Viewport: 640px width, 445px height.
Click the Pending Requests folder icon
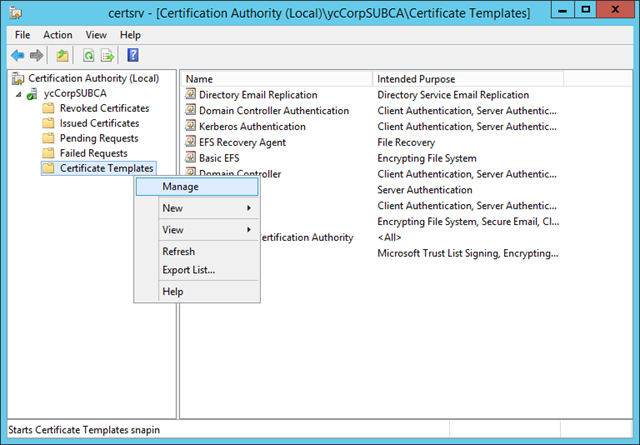(48, 138)
